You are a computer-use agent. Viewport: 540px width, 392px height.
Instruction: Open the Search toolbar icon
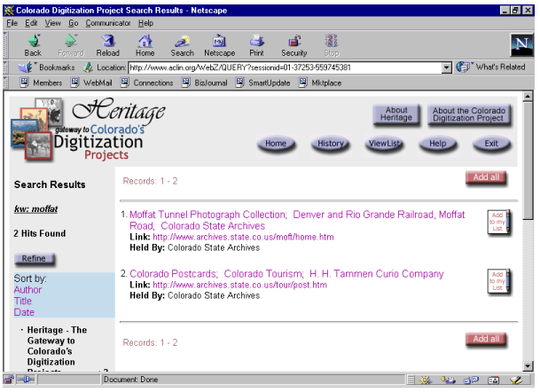pos(182,44)
